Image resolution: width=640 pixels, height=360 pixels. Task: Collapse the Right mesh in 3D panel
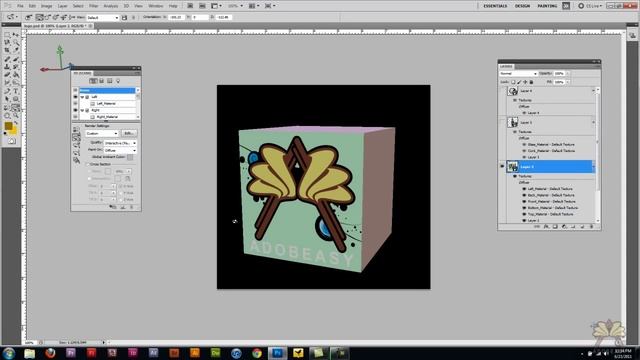coord(82,110)
